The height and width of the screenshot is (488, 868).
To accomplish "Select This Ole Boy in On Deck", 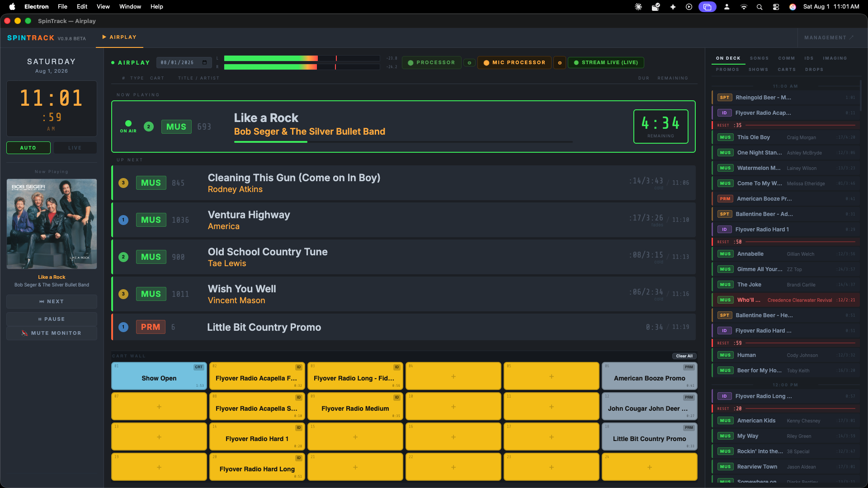I will (x=786, y=137).
